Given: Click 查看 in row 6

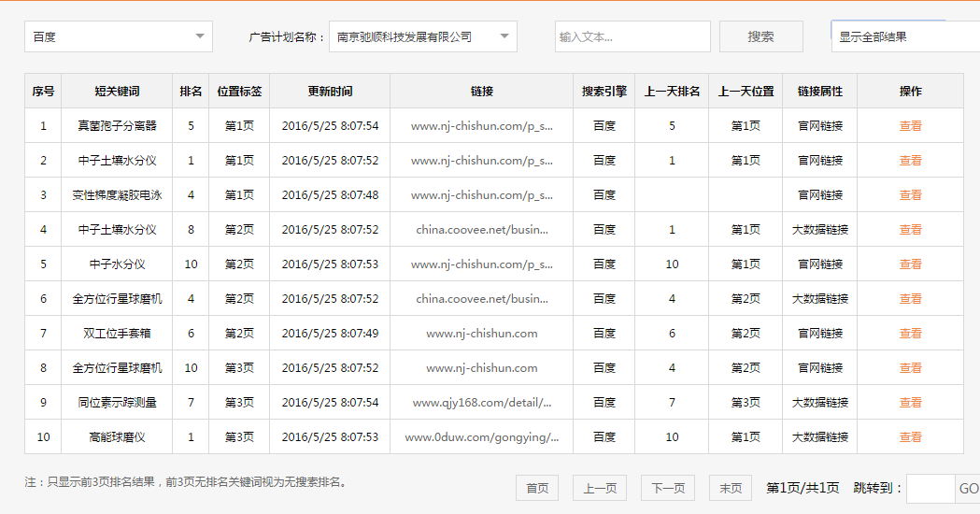Looking at the screenshot, I should (x=911, y=299).
